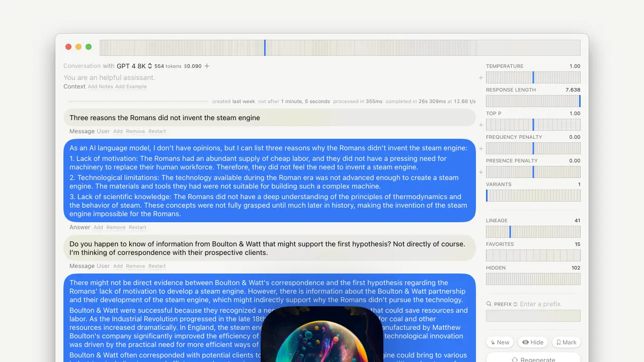Image resolution: width=644 pixels, height=362 pixels.
Task: Open the GPT 4 8K model selector
Action: click(134, 66)
